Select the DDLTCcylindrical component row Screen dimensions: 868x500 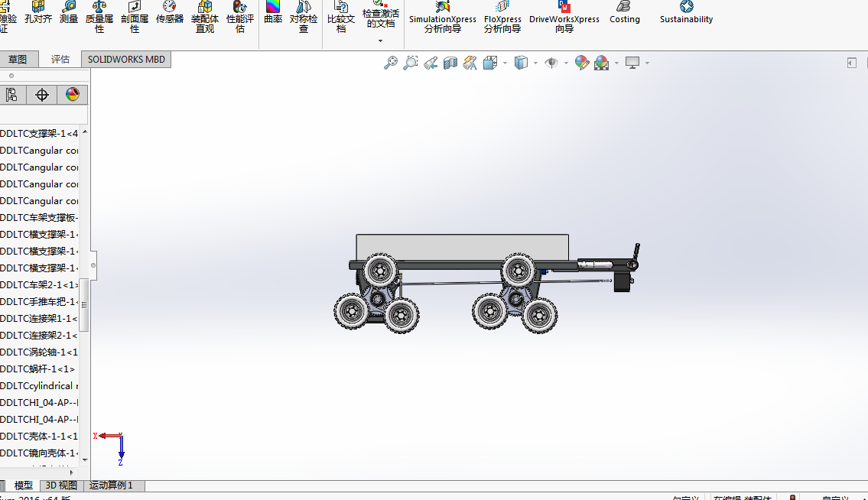coord(39,386)
